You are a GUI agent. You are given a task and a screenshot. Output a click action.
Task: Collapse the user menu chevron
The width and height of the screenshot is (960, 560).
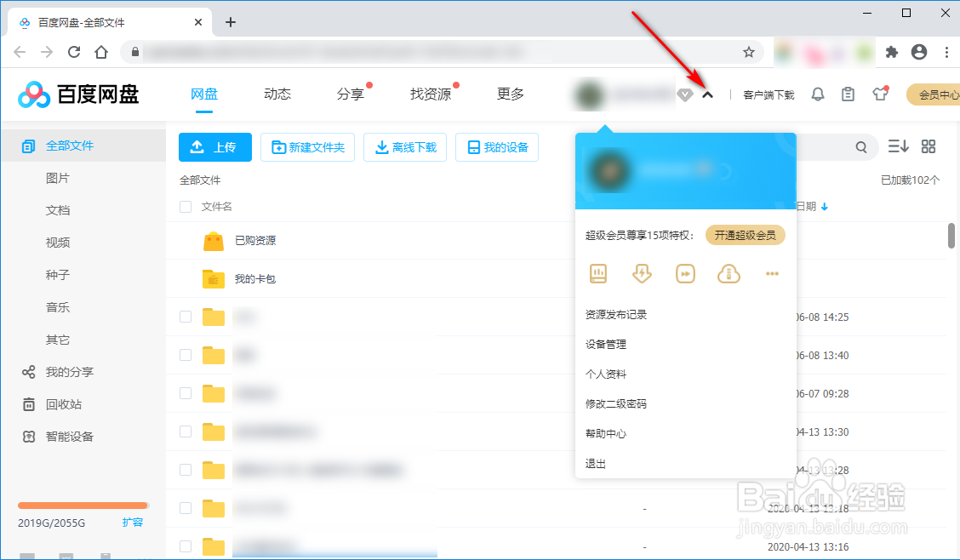(x=708, y=94)
